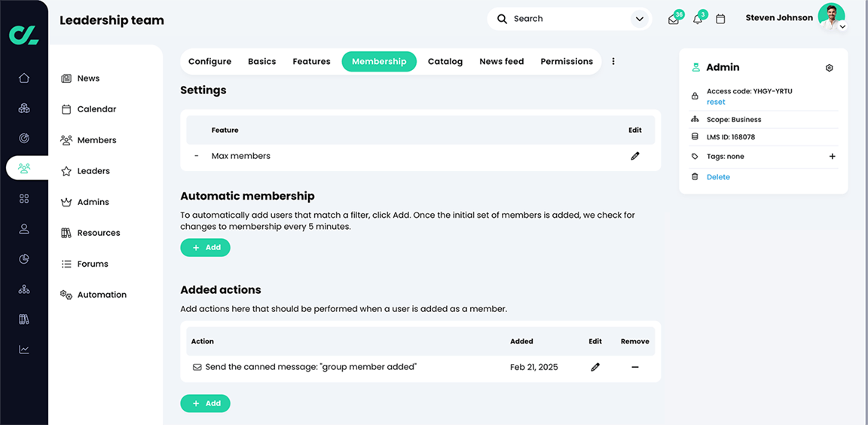Edit the Max members setting
Viewport: 868px width, 425px height.
(x=635, y=156)
